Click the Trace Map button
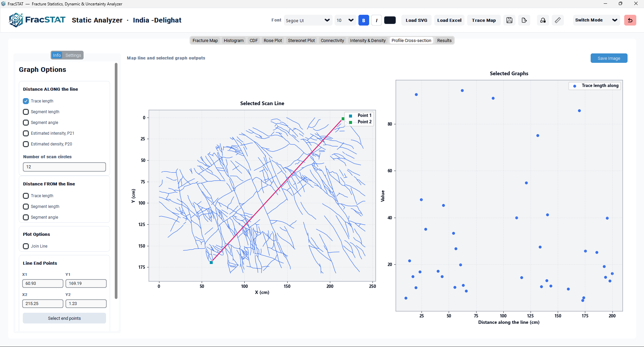This screenshot has height=347, width=644. point(484,20)
